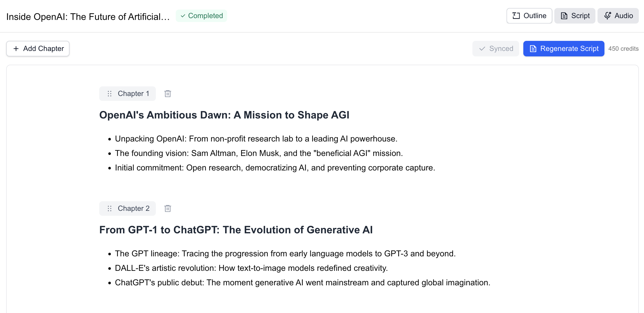The height and width of the screenshot is (313, 644).
Task: Grab the Chapter 1 drag handle
Action: [110, 94]
